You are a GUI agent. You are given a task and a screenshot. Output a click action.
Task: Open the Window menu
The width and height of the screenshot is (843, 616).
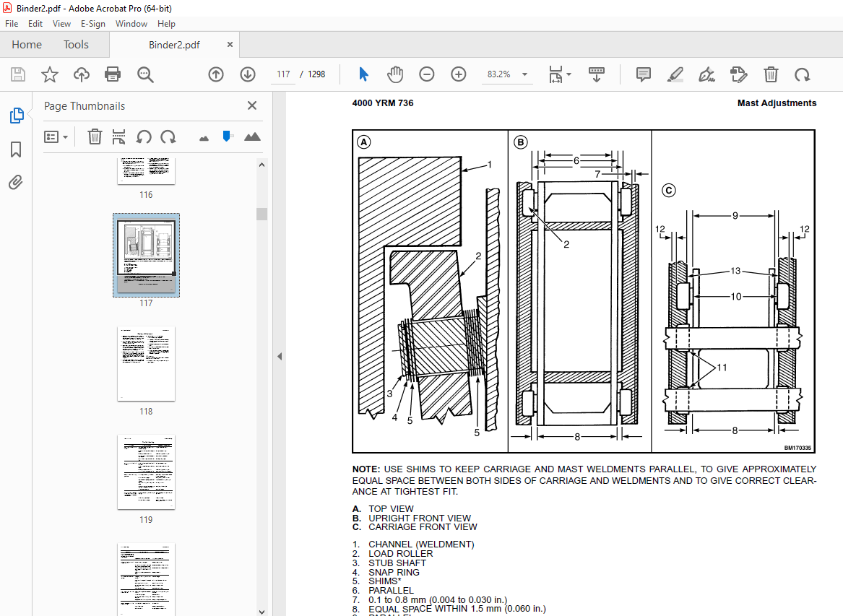[131, 24]
